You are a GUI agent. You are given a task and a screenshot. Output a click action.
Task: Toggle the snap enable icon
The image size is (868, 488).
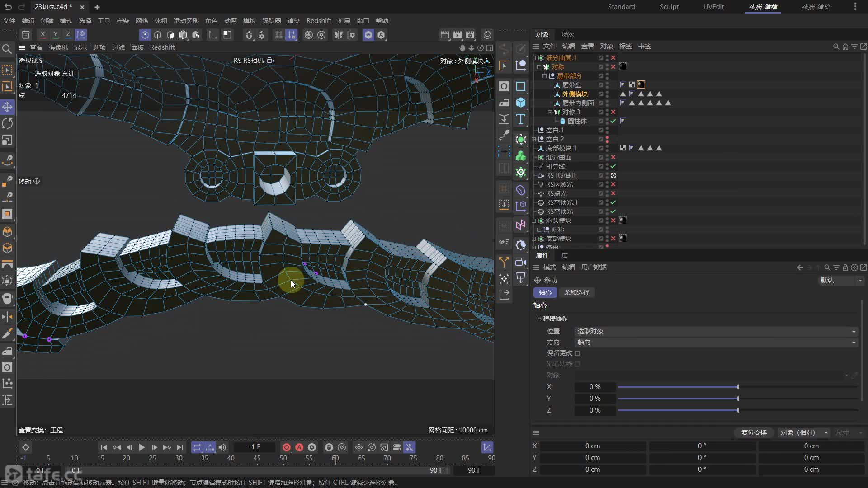point(249,35)
